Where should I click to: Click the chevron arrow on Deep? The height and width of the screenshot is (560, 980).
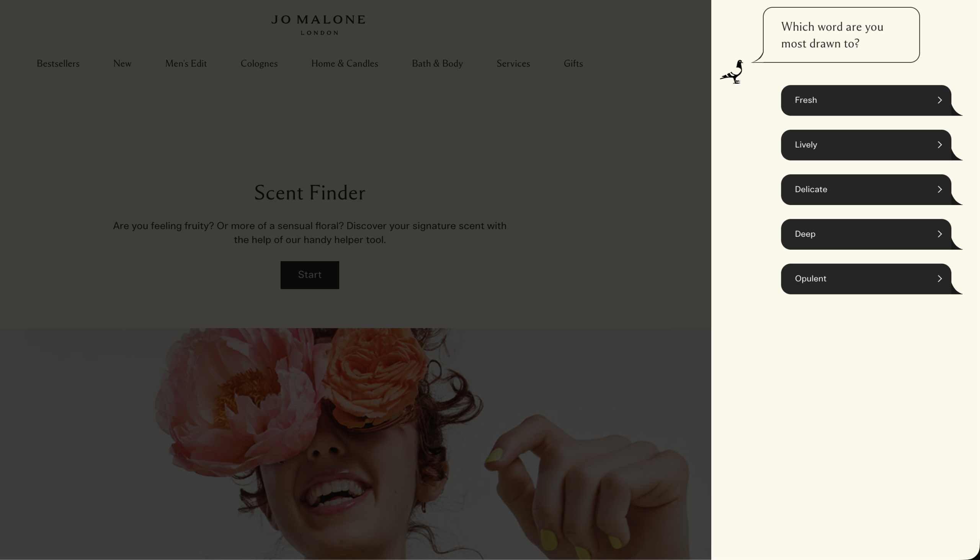tap(939, 234)
